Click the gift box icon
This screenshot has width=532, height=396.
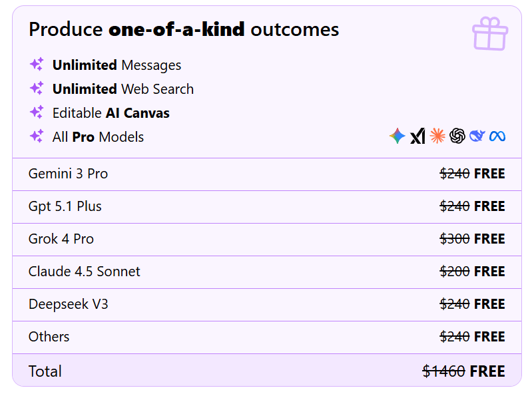tap(489, 33)
